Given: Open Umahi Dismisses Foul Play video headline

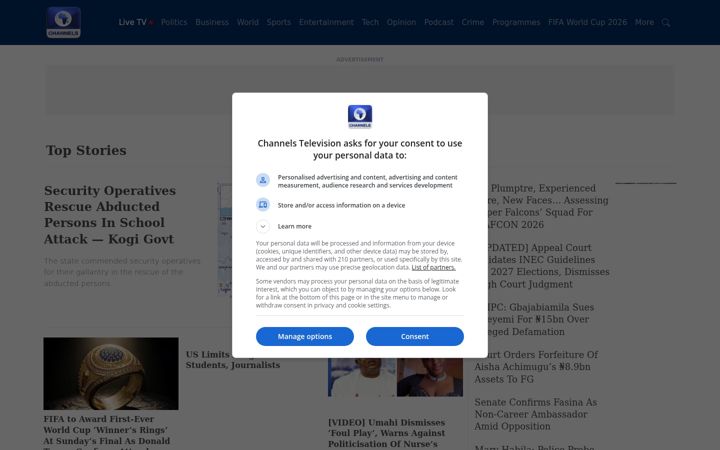Looking at the screenshot, I should point(386,433).
